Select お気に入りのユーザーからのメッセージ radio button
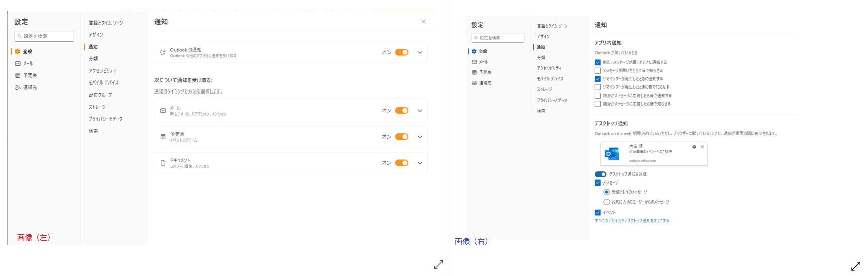868x276 pixels. (606, 202)
